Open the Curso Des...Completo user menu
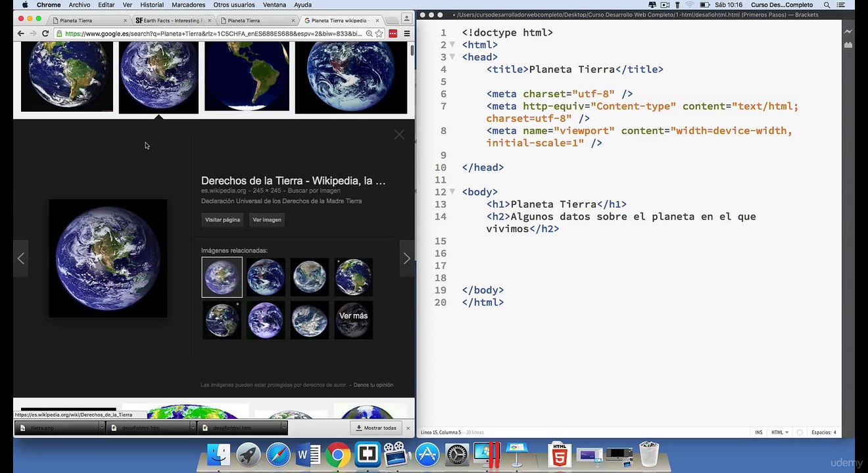Viewport: 868px width, 473px height. [x=782, y=5]
